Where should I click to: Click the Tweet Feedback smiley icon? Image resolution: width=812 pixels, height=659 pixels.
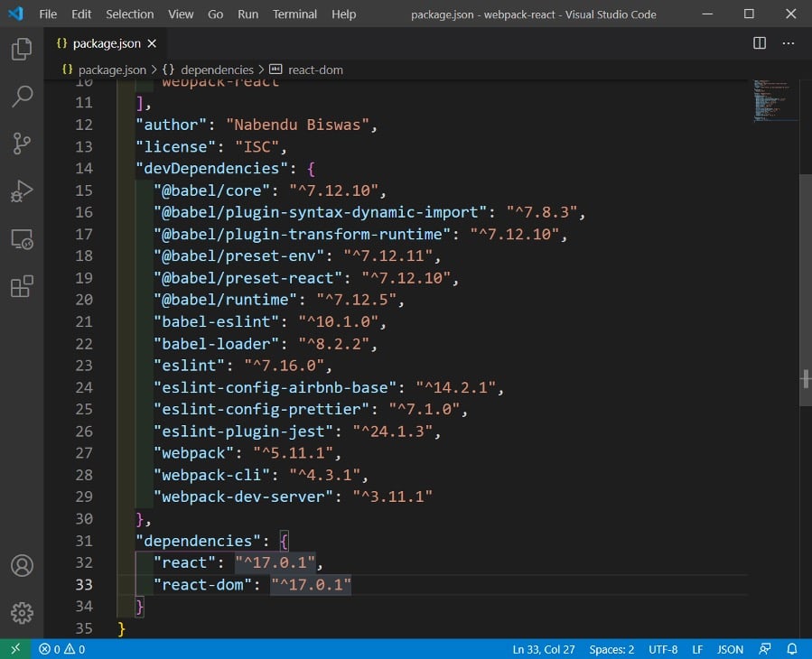(765, 648)
